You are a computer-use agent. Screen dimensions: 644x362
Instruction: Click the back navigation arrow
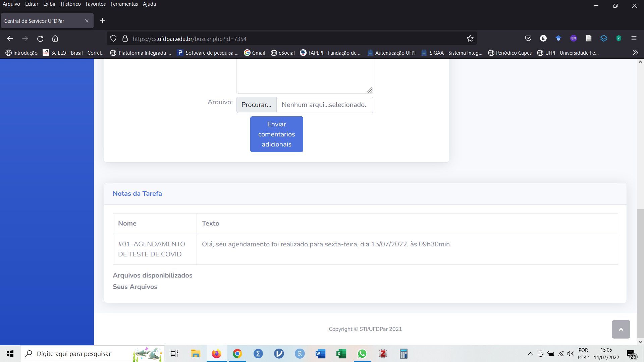click(x=10, y=39)
